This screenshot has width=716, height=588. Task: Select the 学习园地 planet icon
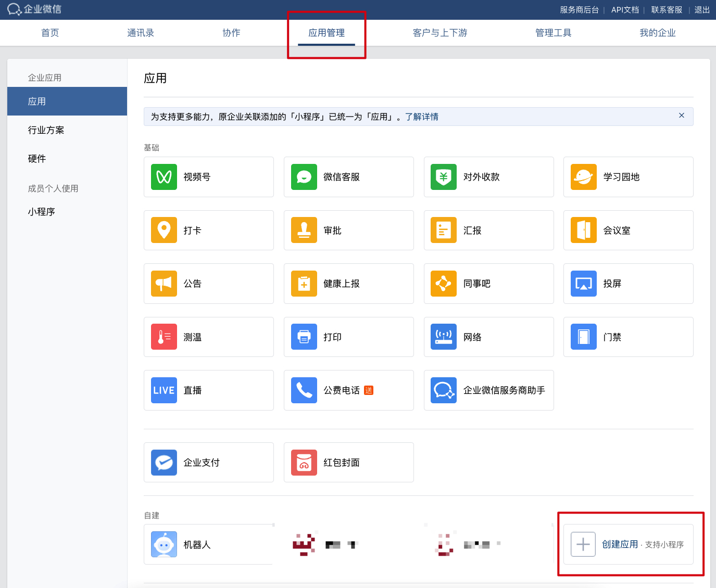pyautogui.click(x=584, y=177)
